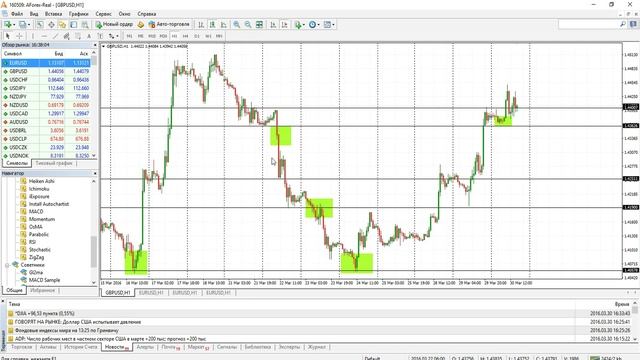This screenshot has height=360, width=640.
Task: Open the New Chart toolbar icon
Action: click(7, 25)
